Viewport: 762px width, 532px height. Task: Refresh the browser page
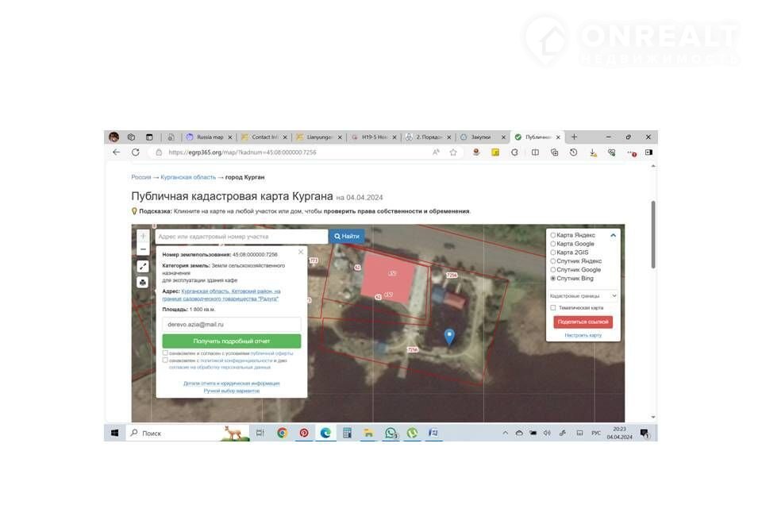pyautogui.click(x=136, y=152)
